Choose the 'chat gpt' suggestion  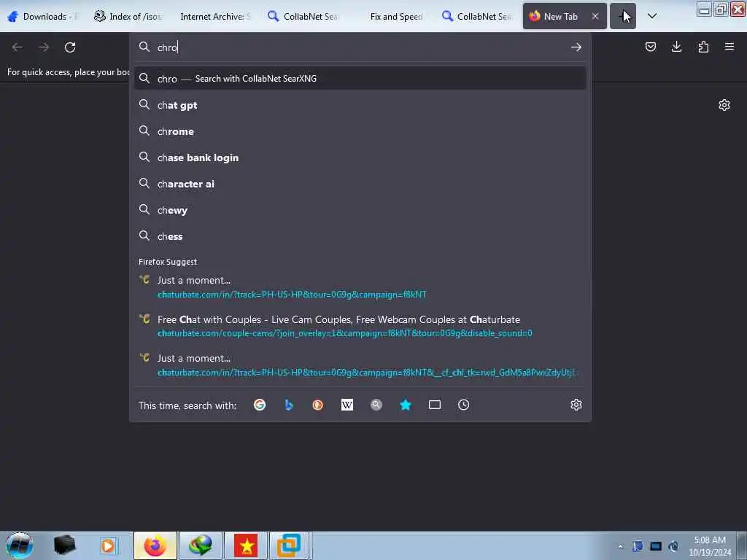[360, 105]
